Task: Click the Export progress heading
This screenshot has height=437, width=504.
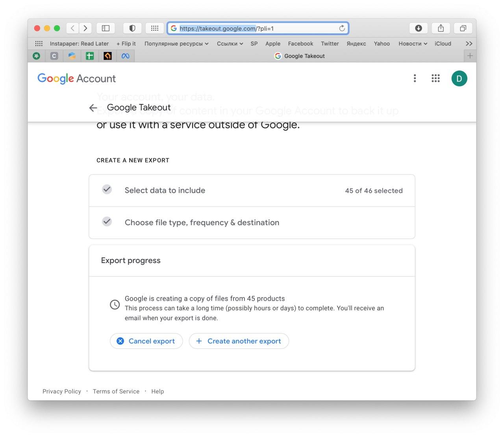Action: pos(131,260)
